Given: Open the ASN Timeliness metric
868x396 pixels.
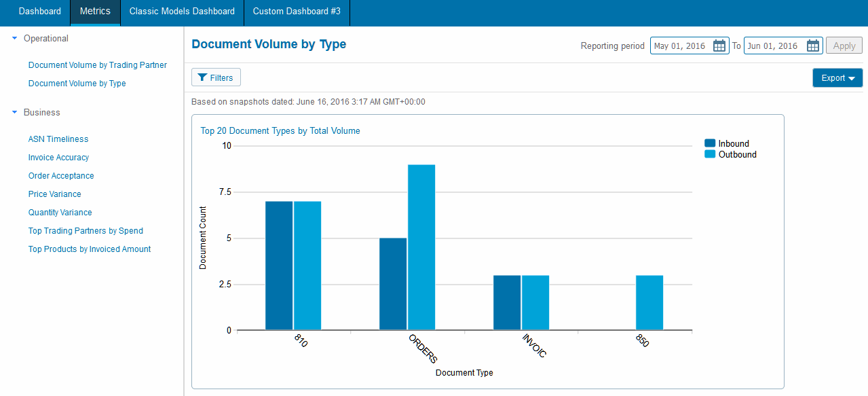Looking at the screenshot, I should [x=58, y=139].
